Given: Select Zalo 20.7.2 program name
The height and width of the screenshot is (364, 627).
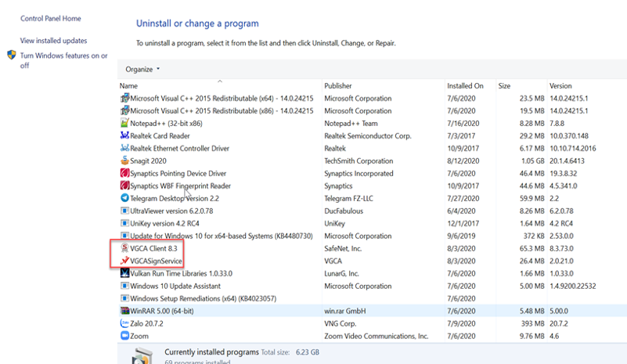Looking at the screenshot, I should (x=146, y=323).
